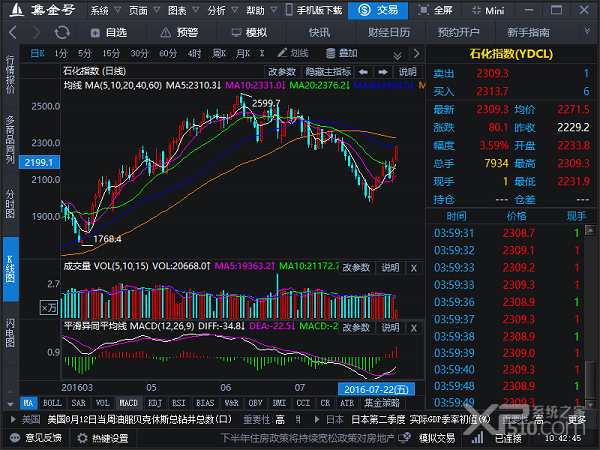The height and width of the screenshot is (450, 600).
Task: Close the VOL volume panel
Action: click(414, 268)
